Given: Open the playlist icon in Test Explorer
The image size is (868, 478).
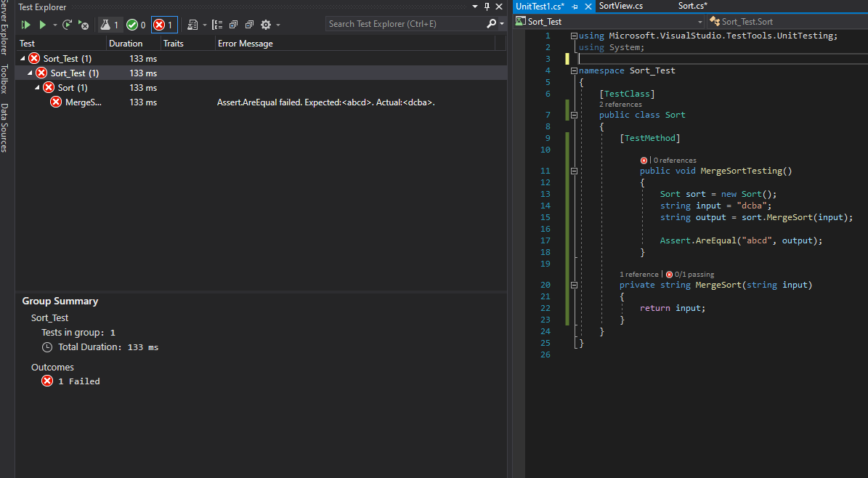Looking at the screenshot, I should point(192,25).
